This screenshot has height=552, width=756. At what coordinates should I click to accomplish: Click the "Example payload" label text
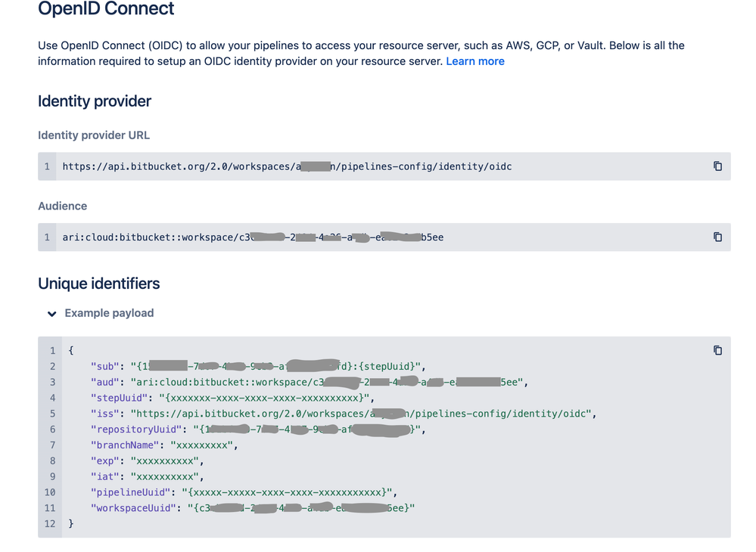[x=110, y=313]
